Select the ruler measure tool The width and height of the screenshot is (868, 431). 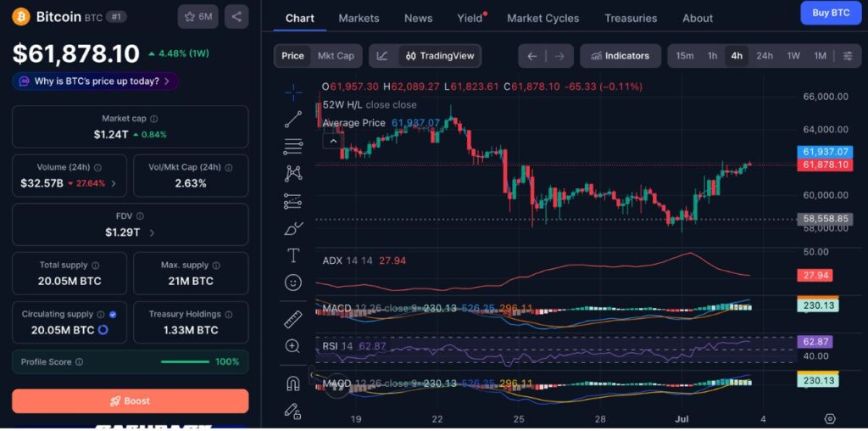coord(292,319)
